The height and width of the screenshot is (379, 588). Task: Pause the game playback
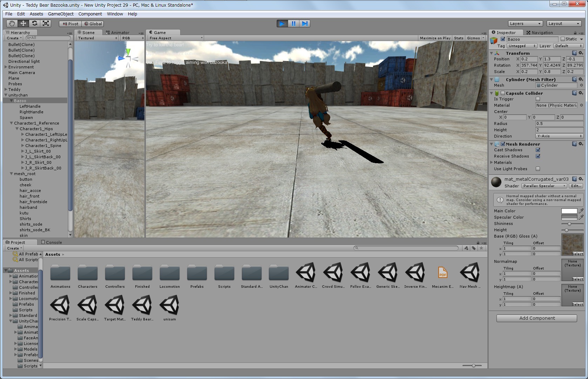293,24
